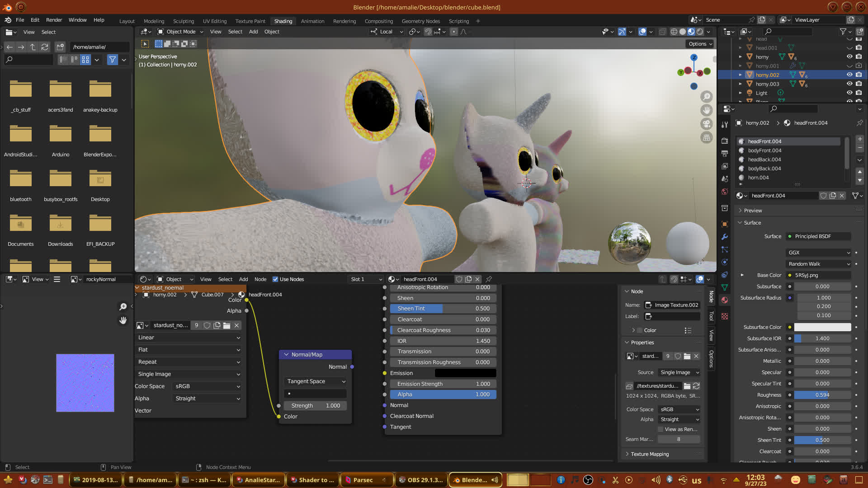This screenshot has width=868, height=488.
Task: Click create new folder icon
Action: 60,47
